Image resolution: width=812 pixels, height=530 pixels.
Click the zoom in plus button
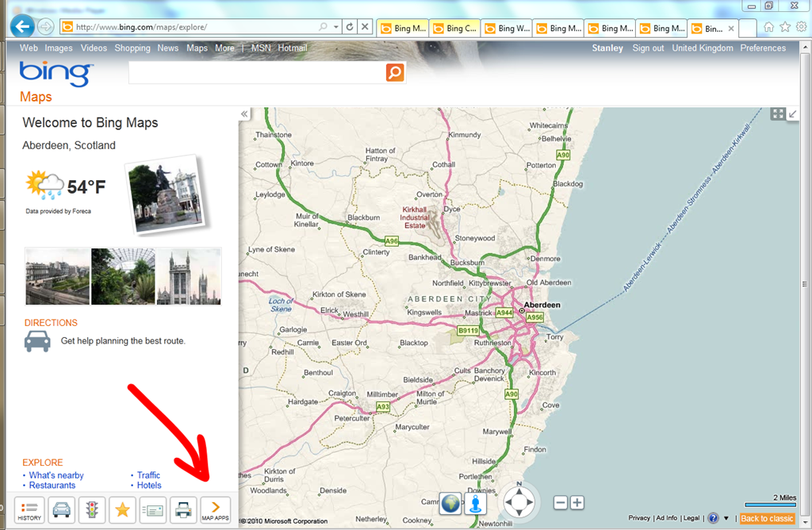pyautogui.click(x=577, y=502)
